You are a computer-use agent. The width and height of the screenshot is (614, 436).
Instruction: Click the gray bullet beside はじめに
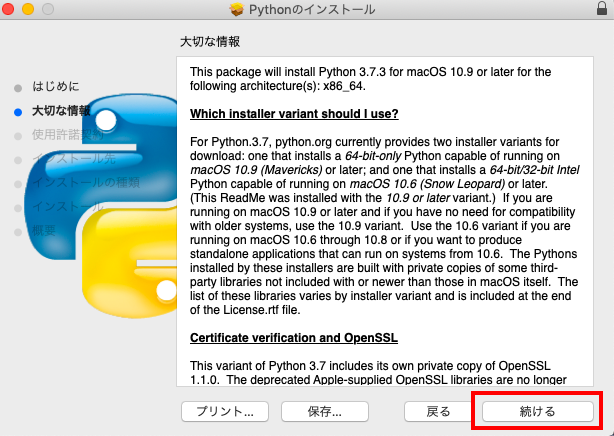pyautogui.click(x=18, y=88)
